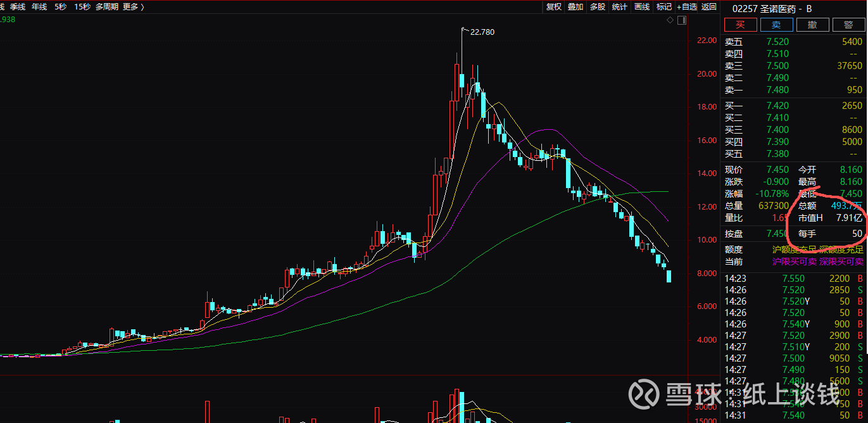Click stock title 02257 圣诺医药 - B
The width and height of the screenshot is (868, 423).
772,8
